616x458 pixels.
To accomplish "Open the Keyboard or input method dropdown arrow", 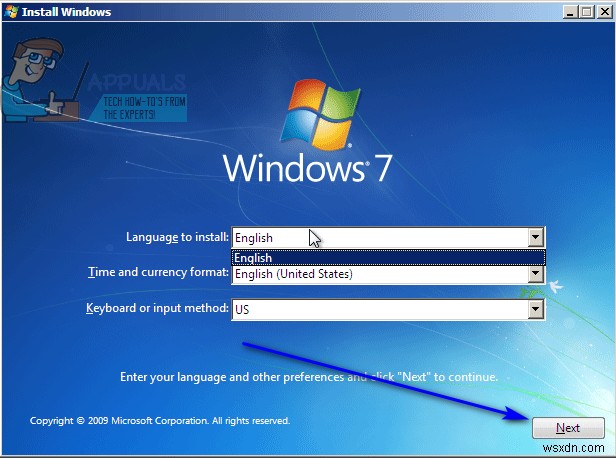I will pyautogui.click(x=535, y=309).
